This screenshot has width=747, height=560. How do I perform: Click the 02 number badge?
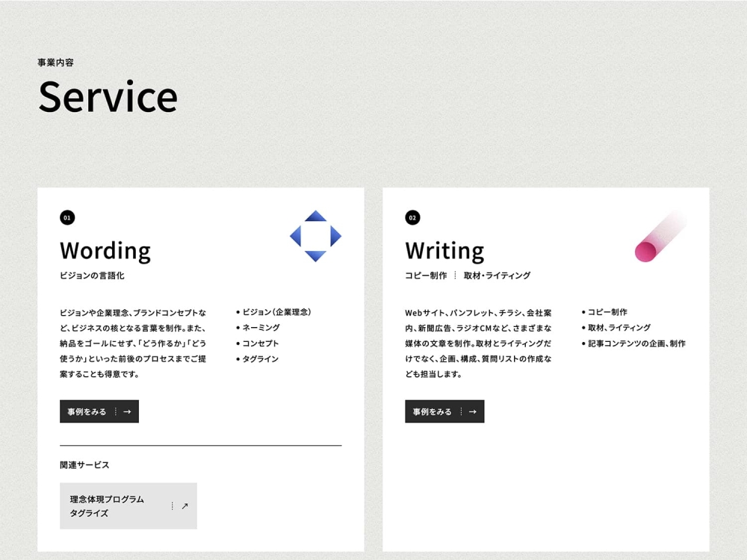click(x=412, y=218)
